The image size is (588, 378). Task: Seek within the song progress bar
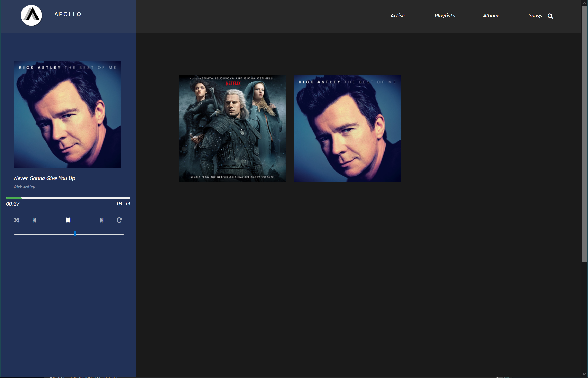[68, 198]
